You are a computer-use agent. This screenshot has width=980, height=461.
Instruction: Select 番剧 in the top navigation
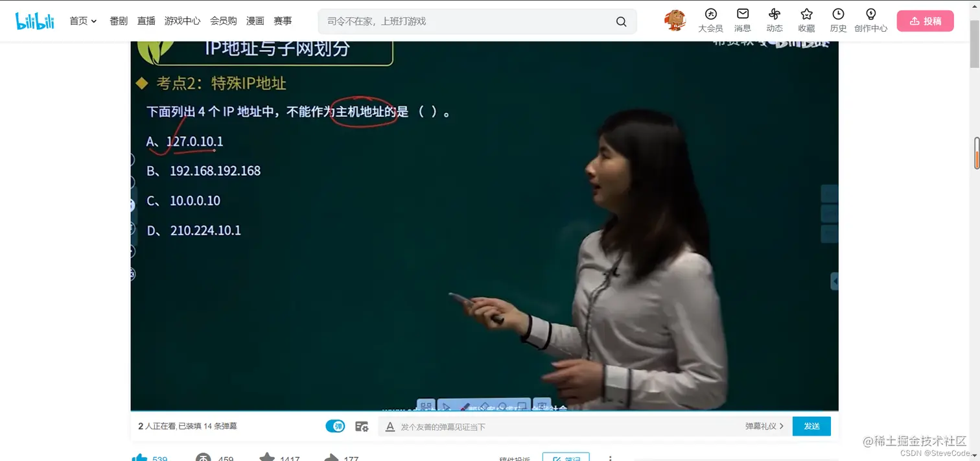[x=117, y=20]
